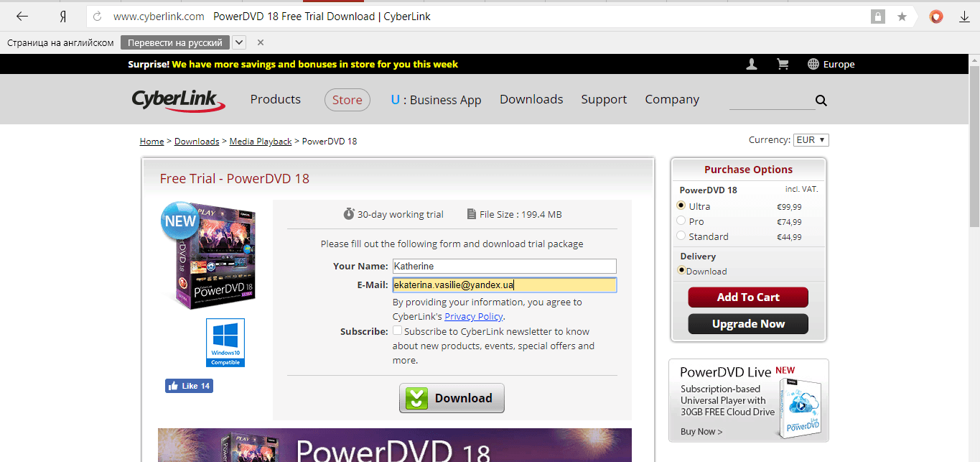Screen dimensions: 980x462
Task: Click the green Download button
Action: coord(452,398)
